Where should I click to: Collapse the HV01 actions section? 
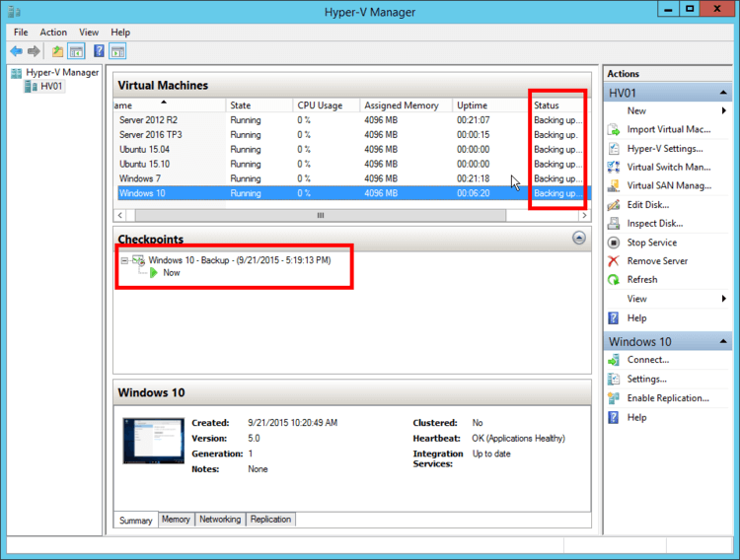pyautogui.click(x=725, y=93)
